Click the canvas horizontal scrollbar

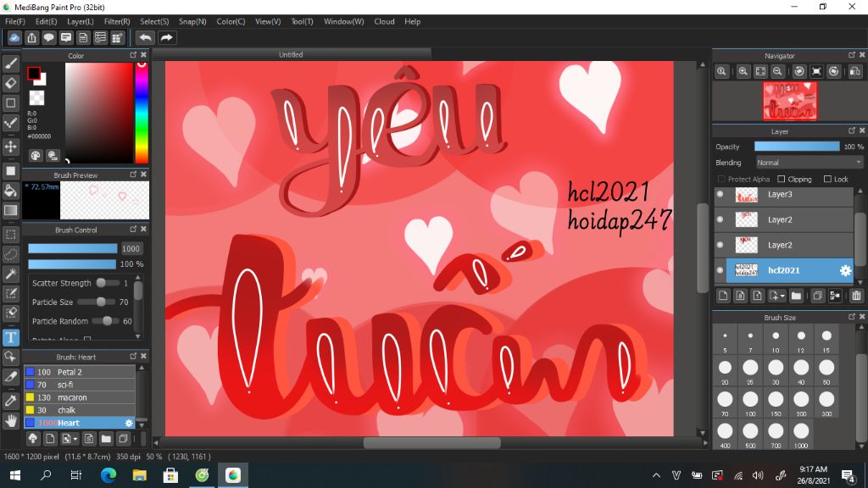click(x=431, y=442)
